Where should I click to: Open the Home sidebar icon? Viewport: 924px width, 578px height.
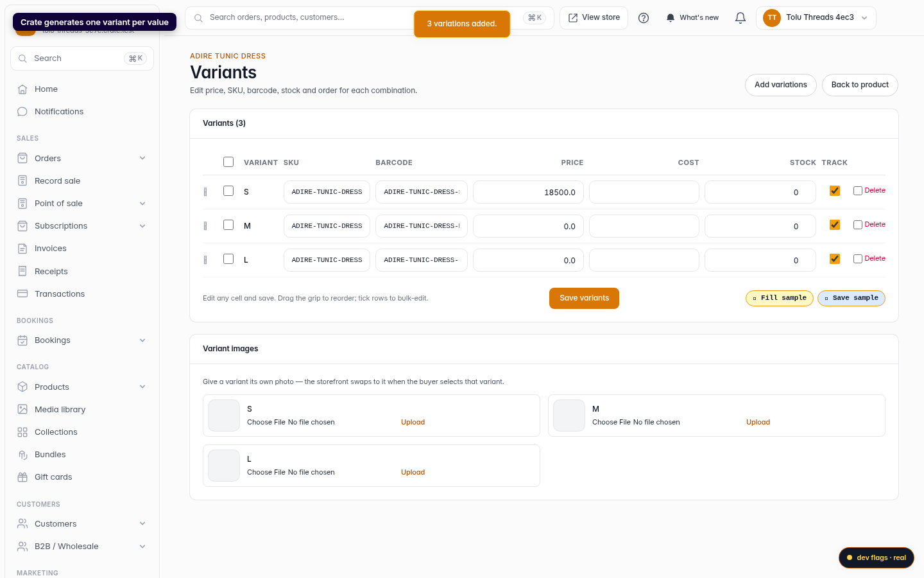(22, 89)
